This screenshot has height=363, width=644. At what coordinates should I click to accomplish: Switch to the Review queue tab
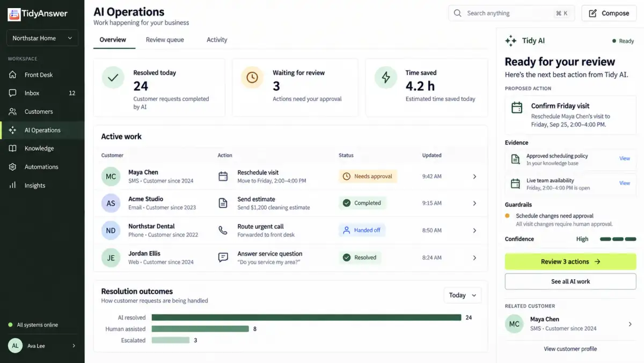click(x=165, y=40)
